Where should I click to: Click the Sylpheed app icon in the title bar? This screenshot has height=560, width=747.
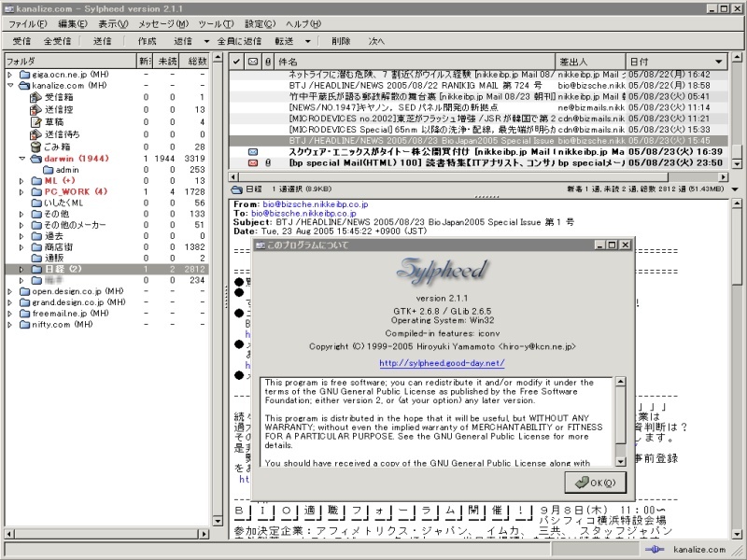click(x=9, y=8)
